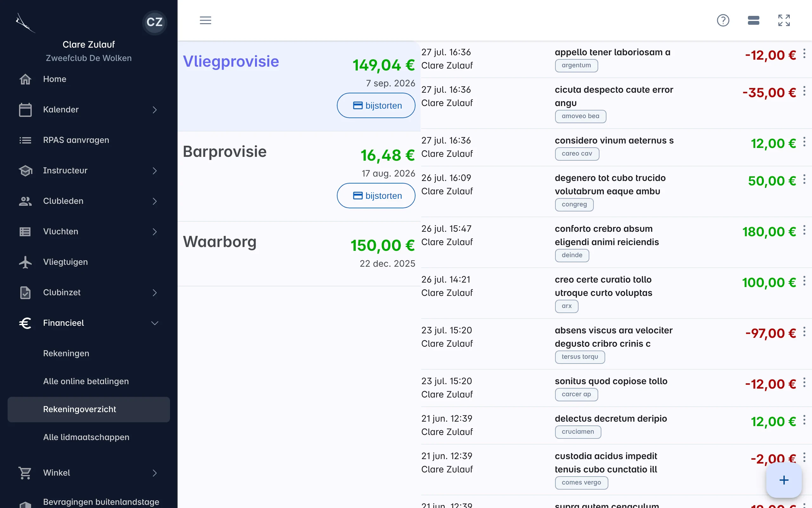Click the deinde tag chip
This screenshot has width=812, height=508.
(572, 255)
